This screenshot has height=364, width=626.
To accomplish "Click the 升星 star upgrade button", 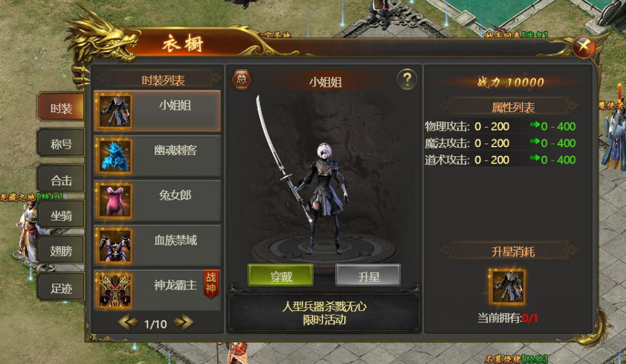I will click(368, 275).
